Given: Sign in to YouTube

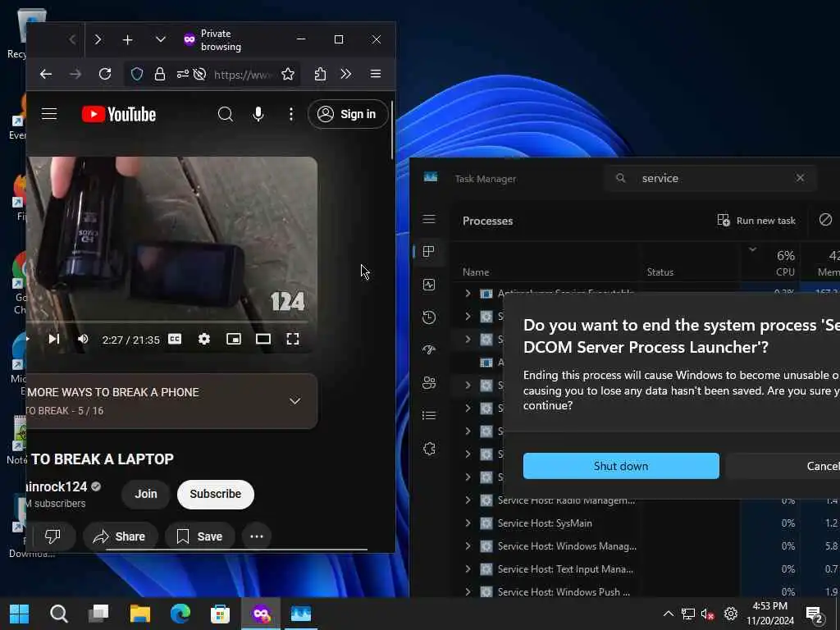Looking at the screenshot, I should (348, 114).
